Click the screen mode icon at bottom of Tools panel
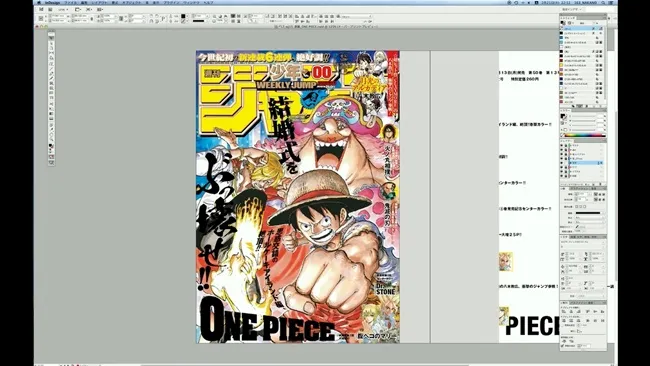 (51, 162)
